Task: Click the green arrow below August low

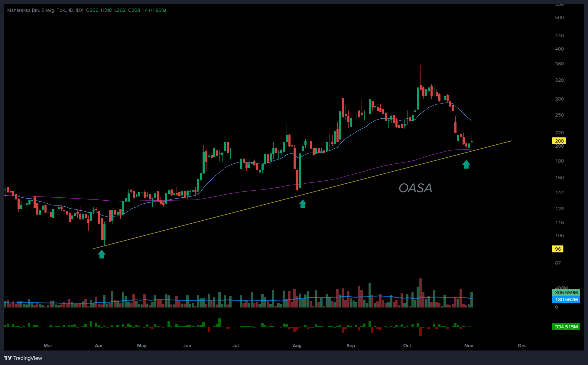Action: (303, 204)
